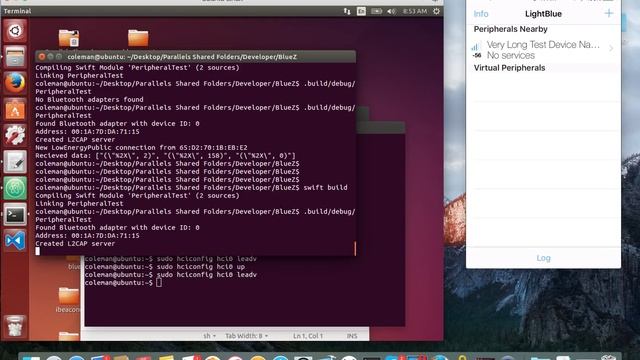Open the second orange desktop folder
Image resolution: width=640 pixels, height=360 pixels.
click(138, 38)
